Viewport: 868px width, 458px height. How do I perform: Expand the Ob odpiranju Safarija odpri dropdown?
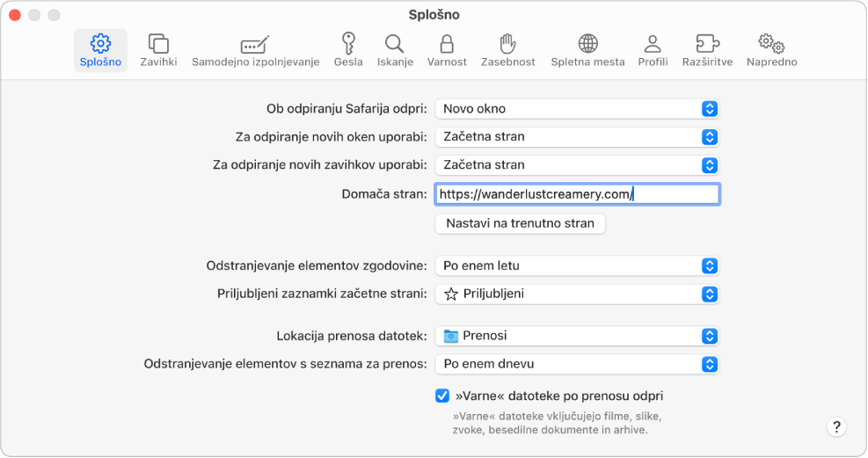(x=577, y=109)
